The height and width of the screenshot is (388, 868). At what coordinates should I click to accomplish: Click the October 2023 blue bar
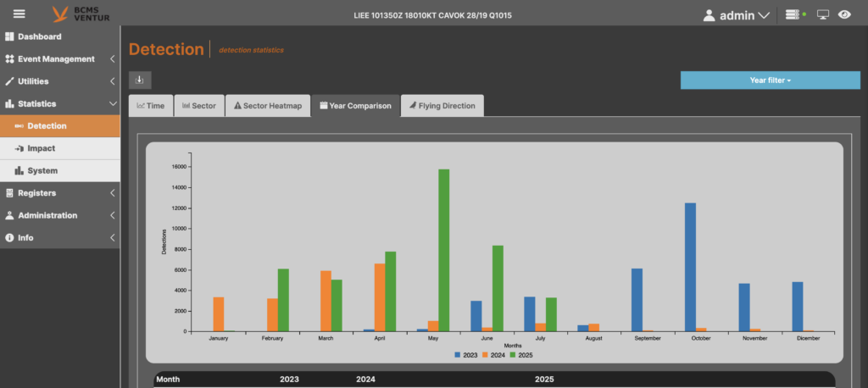pyautogui.click(x=690, y=268)
